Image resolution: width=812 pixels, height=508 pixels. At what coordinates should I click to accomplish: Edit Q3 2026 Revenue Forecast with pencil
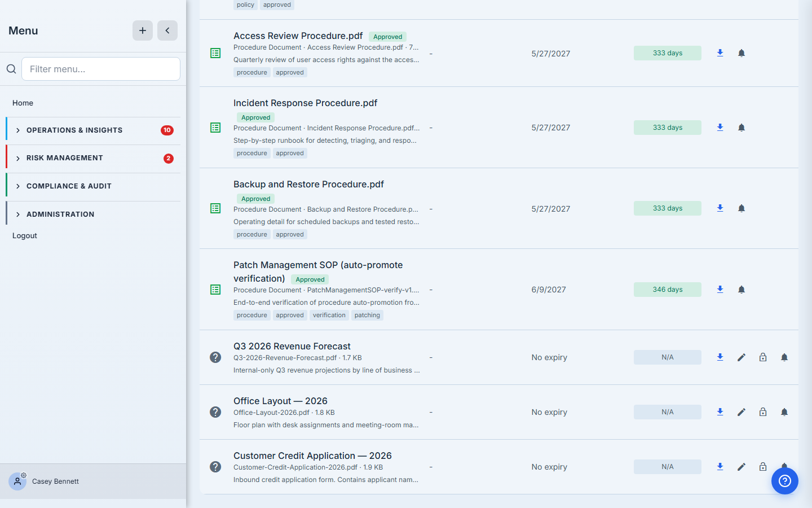pos(742,357)
